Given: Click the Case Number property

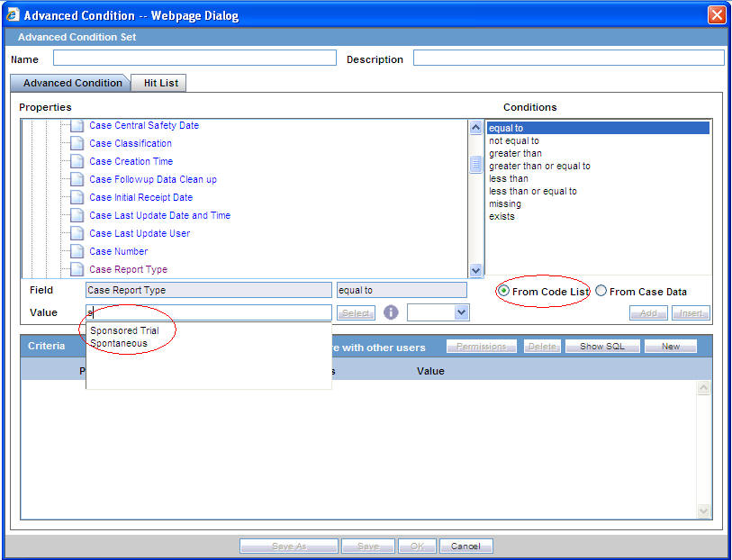Looking at the screenshot, I should [118, 251].
